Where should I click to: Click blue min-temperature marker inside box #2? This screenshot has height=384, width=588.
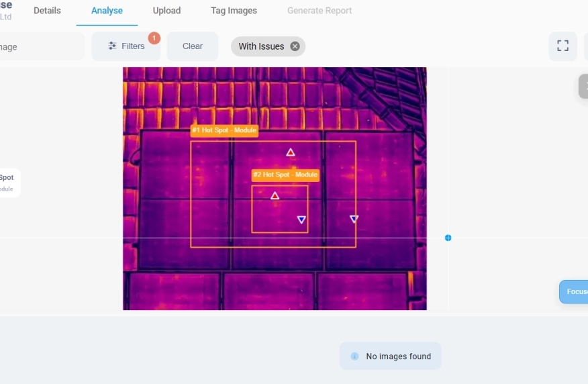click(x=301, y=220)
